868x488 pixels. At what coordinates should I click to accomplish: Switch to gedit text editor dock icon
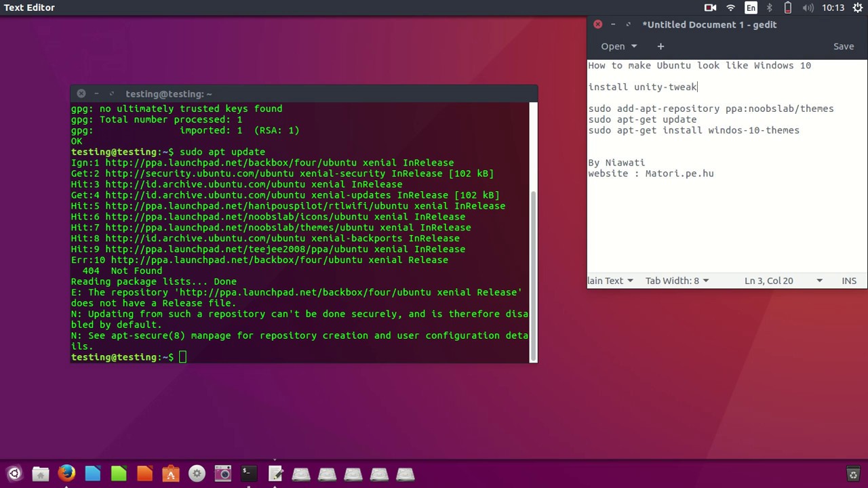[275, 474]
